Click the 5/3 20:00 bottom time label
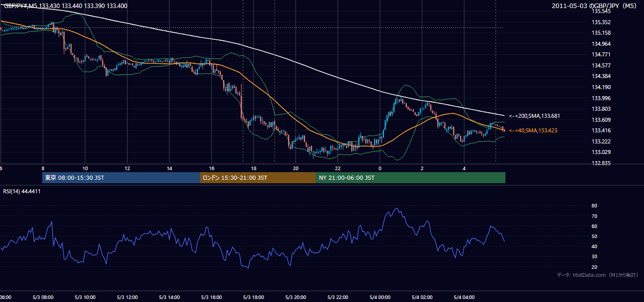This screenshot has width=644, height=302. pos(296,297)
